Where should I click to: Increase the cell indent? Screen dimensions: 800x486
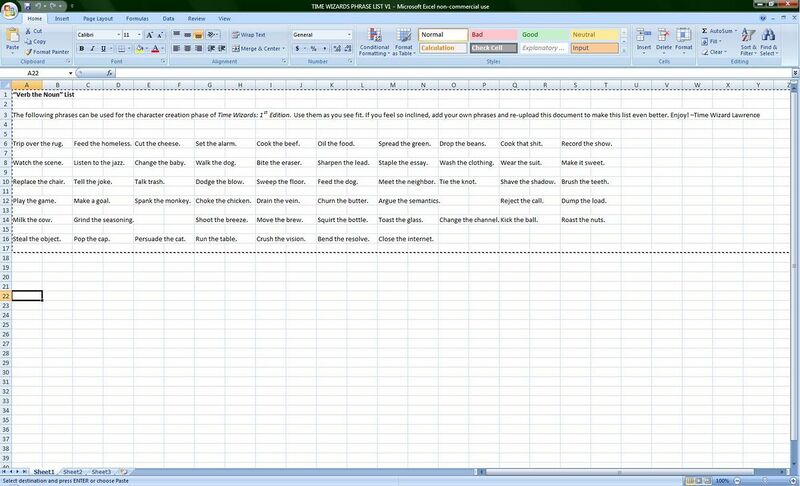pyautogui.click(x=221, y=48)
